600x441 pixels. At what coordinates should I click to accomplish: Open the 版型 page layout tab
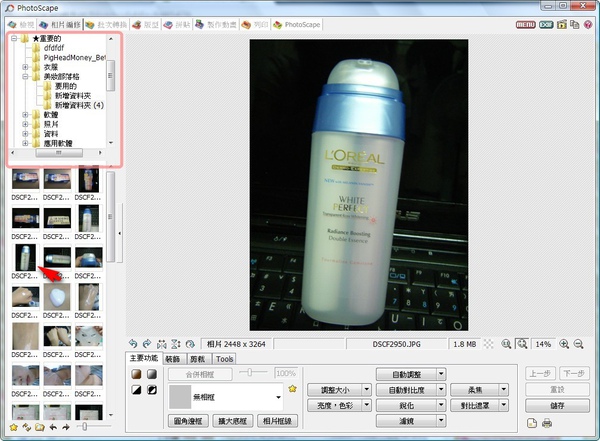click(x=145, y=25)
